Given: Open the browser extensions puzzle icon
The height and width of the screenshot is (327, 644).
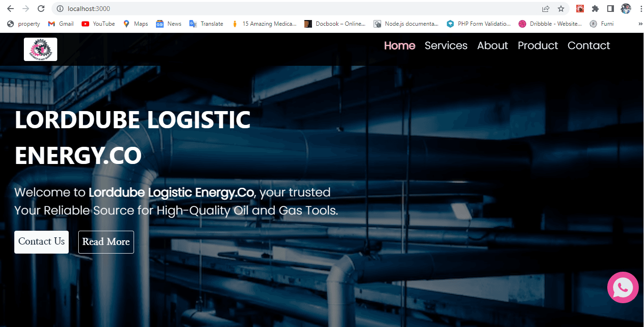Looking at the screenshot, I should (595, 8).
